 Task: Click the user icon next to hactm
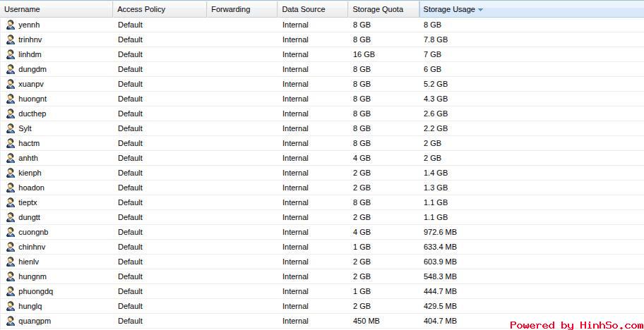[11, 143]
